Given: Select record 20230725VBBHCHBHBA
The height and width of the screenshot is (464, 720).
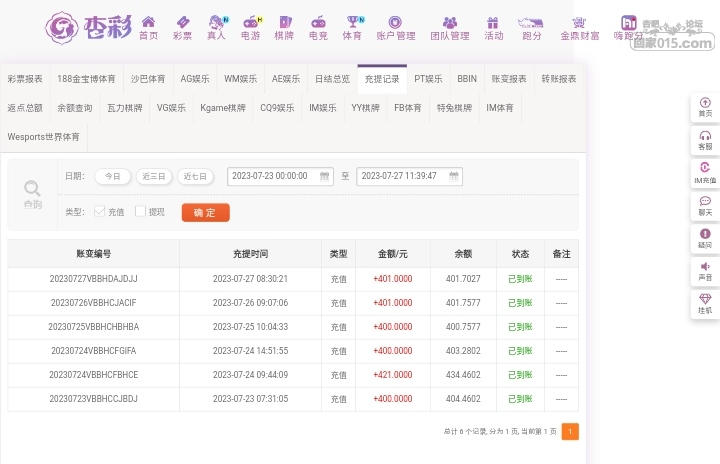Looking at the screenshot, I should click(x=93, y=327).
